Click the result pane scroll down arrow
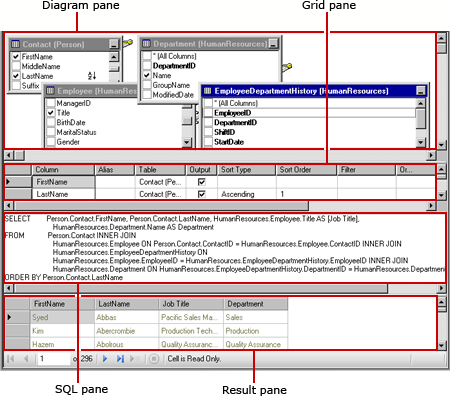This screenshot has height=399, width=450. (x=441, y=345)
